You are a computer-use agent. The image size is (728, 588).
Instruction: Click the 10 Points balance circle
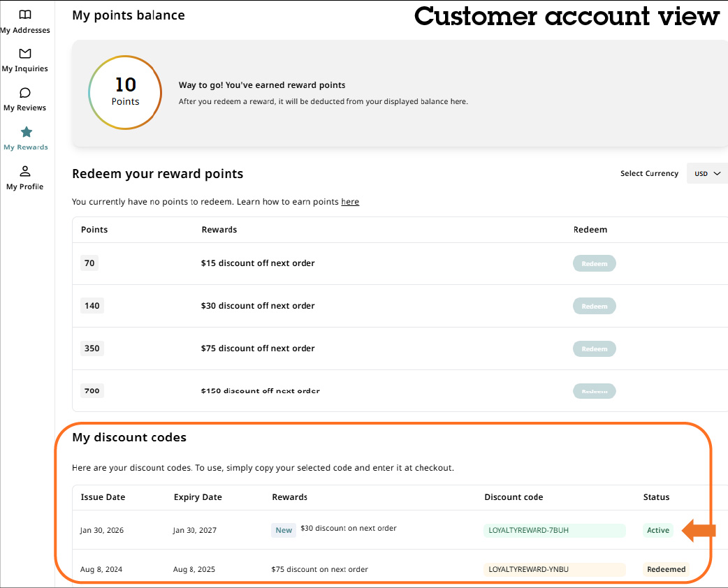pos(125,92)
